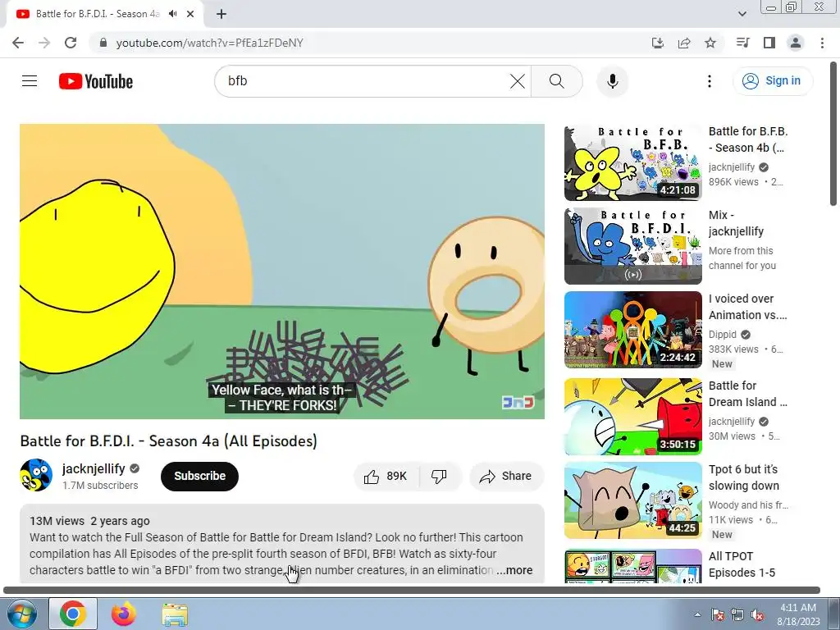This screenshot has height=630, width=840.
Task: Show hidden tray icons arrow
Action: 697,614
